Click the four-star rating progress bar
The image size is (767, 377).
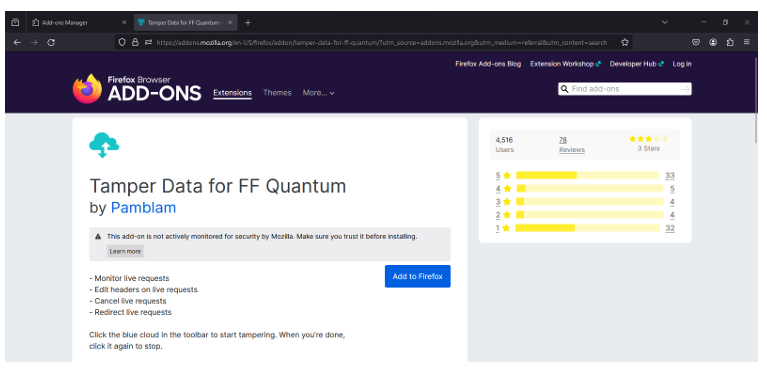(590, 188)
